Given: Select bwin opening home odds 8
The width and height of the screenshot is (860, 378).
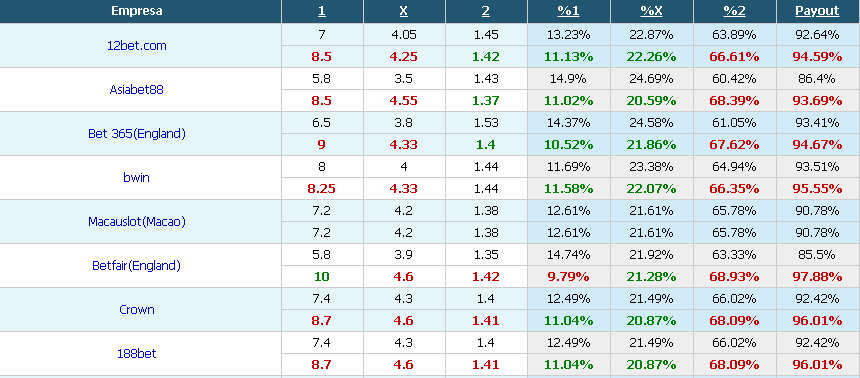Looking at the screenshot, I should tap(322, 167).
